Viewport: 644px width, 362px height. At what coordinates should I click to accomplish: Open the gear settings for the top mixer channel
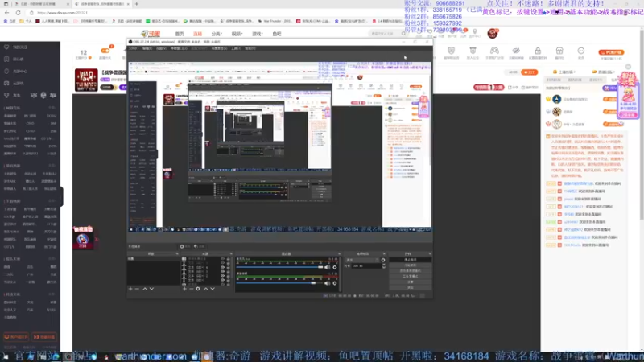point(335,267)
